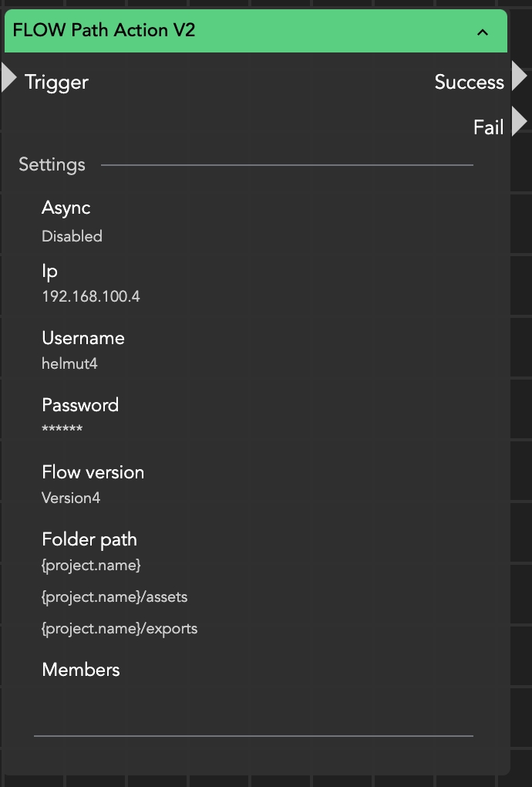Click the Success output port arrow
The height and width of the screenshot is (787, 532).
click(x=519, y=76)
